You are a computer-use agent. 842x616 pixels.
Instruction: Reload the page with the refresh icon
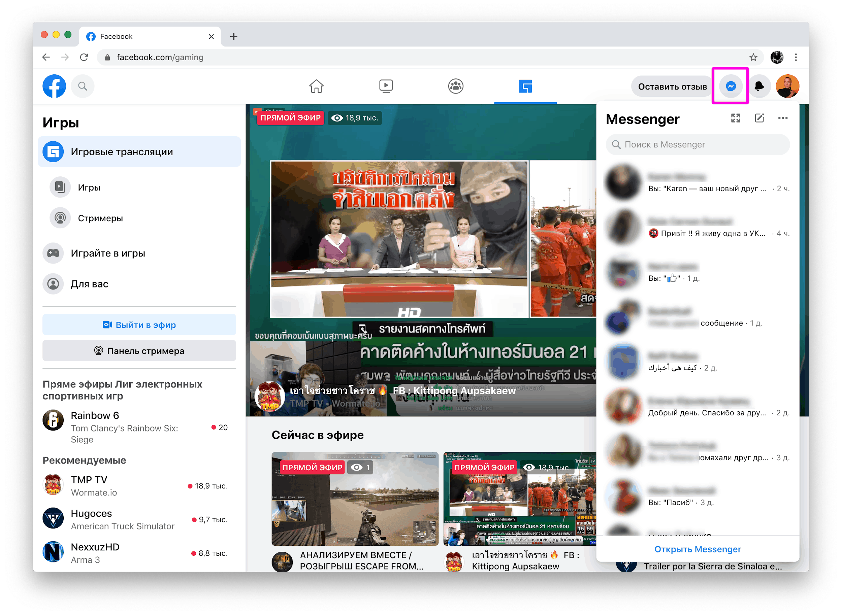[84, 57]
